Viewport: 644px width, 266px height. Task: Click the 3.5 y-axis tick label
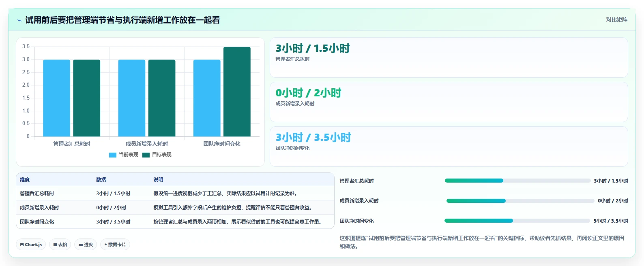coord(26,47)
